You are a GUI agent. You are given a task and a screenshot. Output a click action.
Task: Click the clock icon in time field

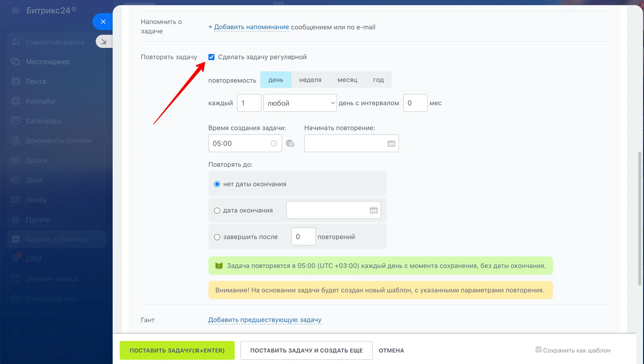[274, 143]
